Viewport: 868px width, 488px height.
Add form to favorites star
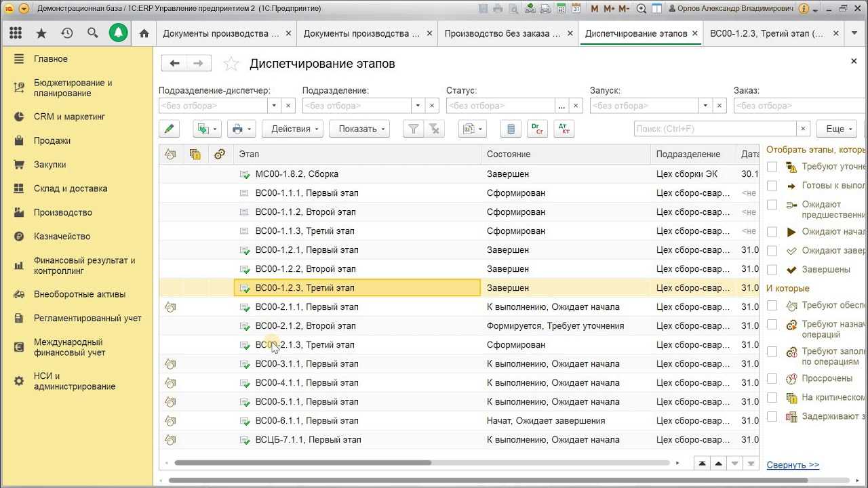point(231,64)
